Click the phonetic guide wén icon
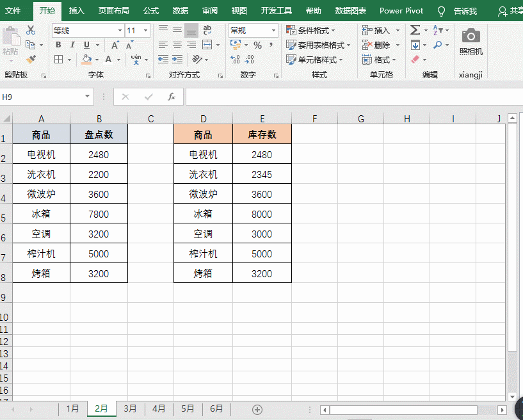Image resolution: width=523 pixels, height=420 pixels. (136, 60)
